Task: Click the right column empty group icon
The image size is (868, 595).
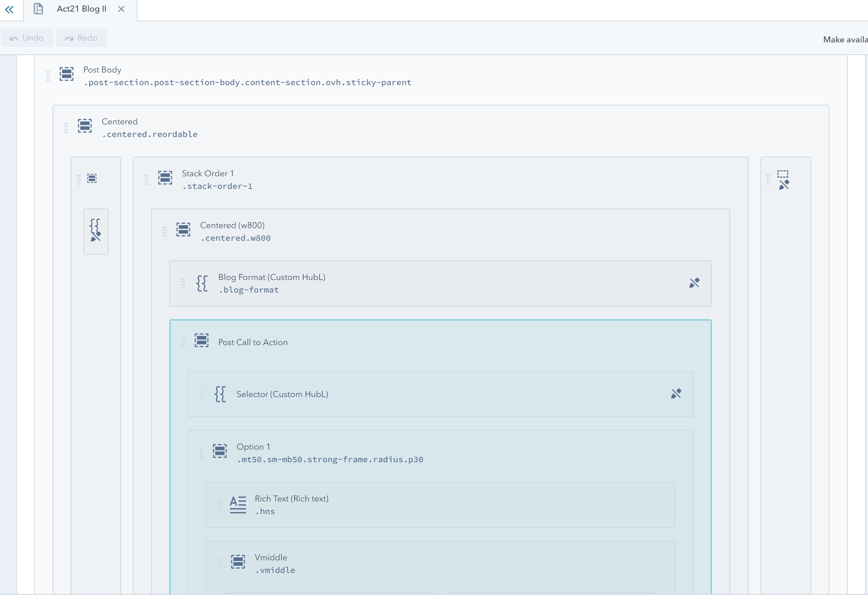Action: click(x=783, y=175)
